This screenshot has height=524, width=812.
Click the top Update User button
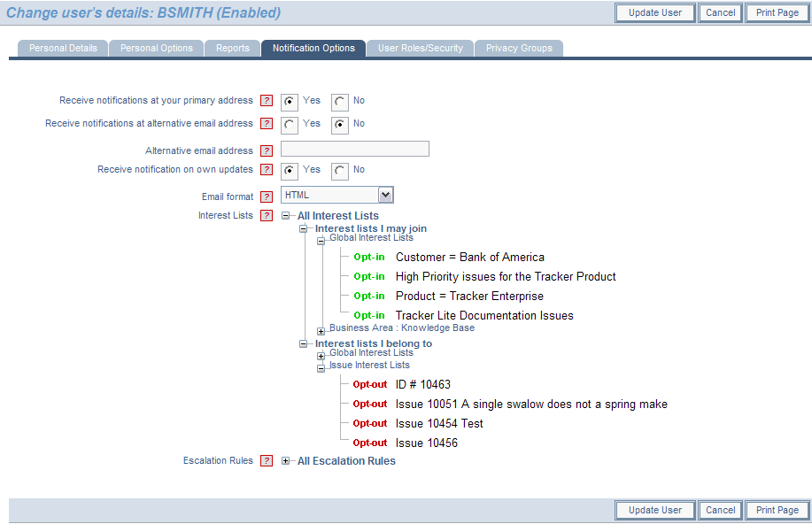coord(654,13)
